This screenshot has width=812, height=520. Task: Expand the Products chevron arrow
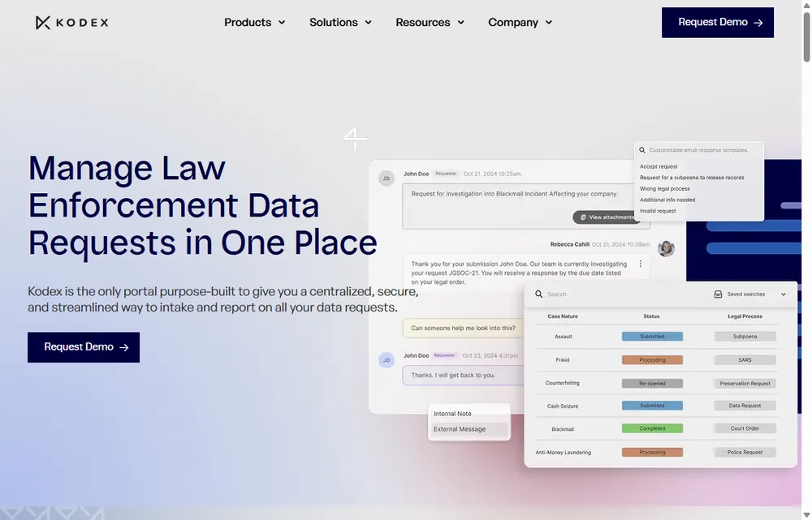point(282,22)
